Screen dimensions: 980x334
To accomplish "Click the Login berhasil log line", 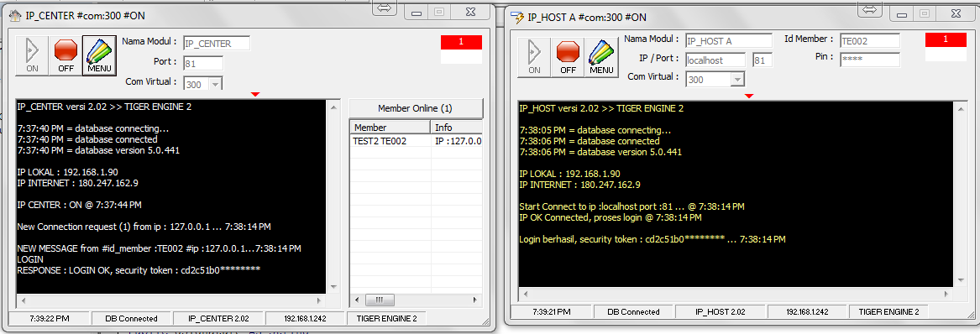I will click(x=652, y=239).
